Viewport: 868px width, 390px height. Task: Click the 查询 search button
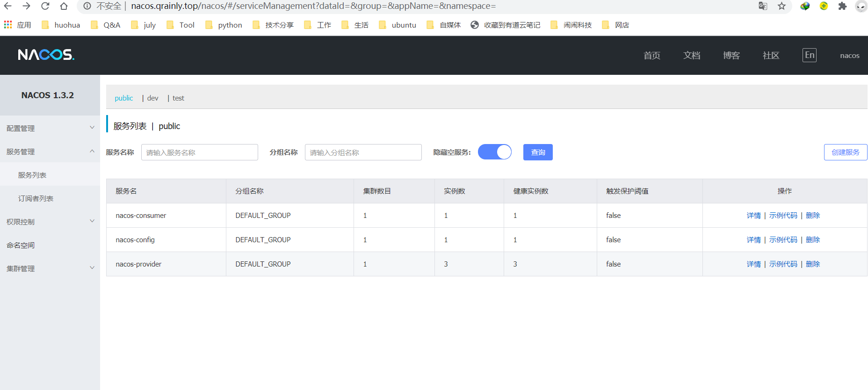tap(538, 152)
